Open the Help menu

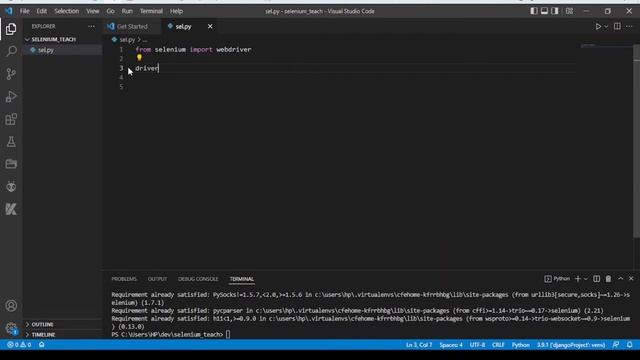click(x=176, y=11)
